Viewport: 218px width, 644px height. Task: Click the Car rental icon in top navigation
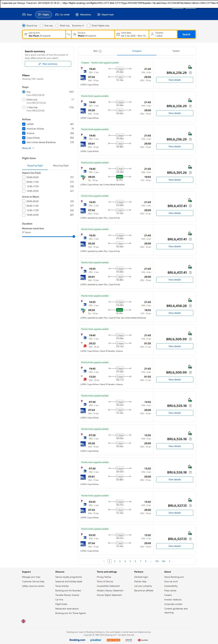pyautogui.click(x=57, y=15)
